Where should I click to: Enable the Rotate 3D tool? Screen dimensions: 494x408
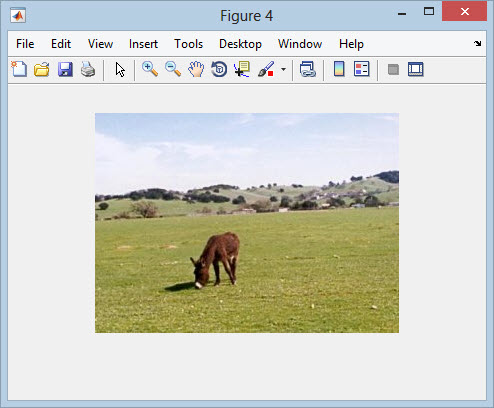click(x=219, y=69)
